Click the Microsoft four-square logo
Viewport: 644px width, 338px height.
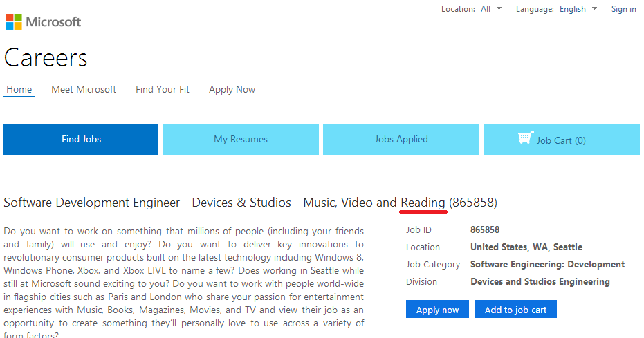(14, 21)
